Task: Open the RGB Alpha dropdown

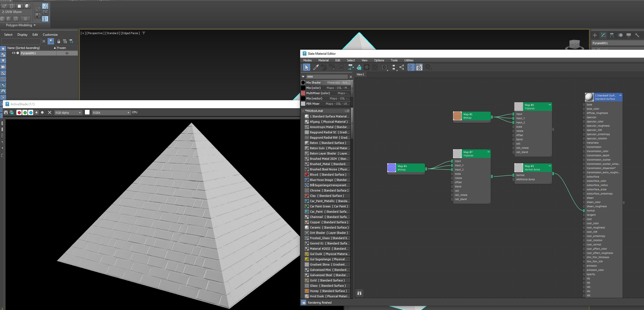Action: tap(67, 112)
